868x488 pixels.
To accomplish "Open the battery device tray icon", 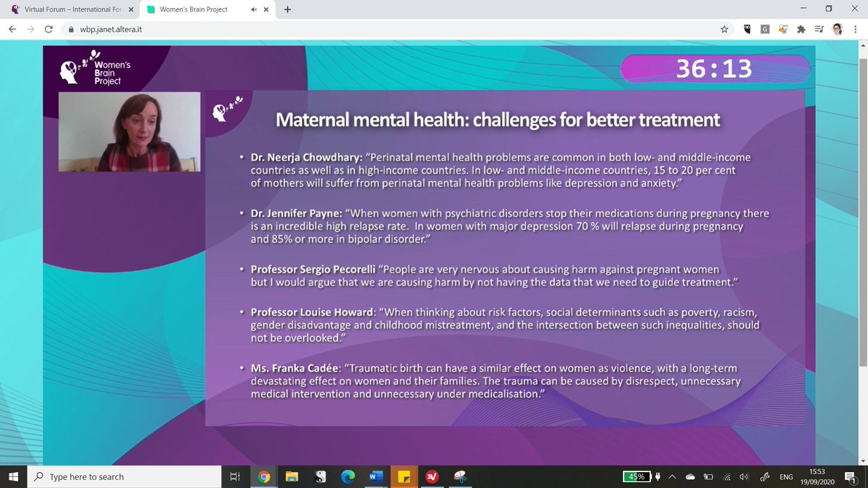I will 708,476.
